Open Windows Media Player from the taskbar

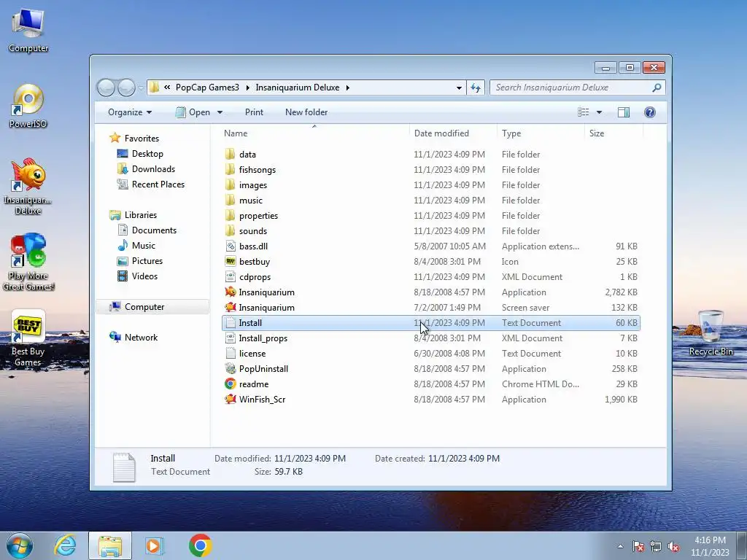coord(154,545)
